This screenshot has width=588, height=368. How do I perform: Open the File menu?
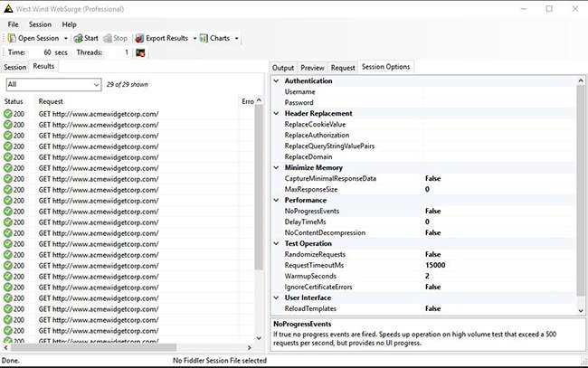pos(14,24)
